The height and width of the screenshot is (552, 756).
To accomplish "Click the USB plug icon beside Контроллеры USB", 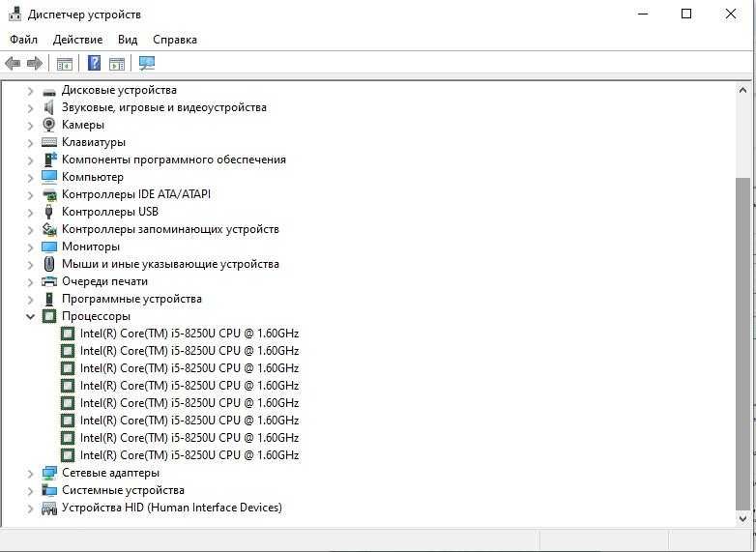I will point(48,212).
